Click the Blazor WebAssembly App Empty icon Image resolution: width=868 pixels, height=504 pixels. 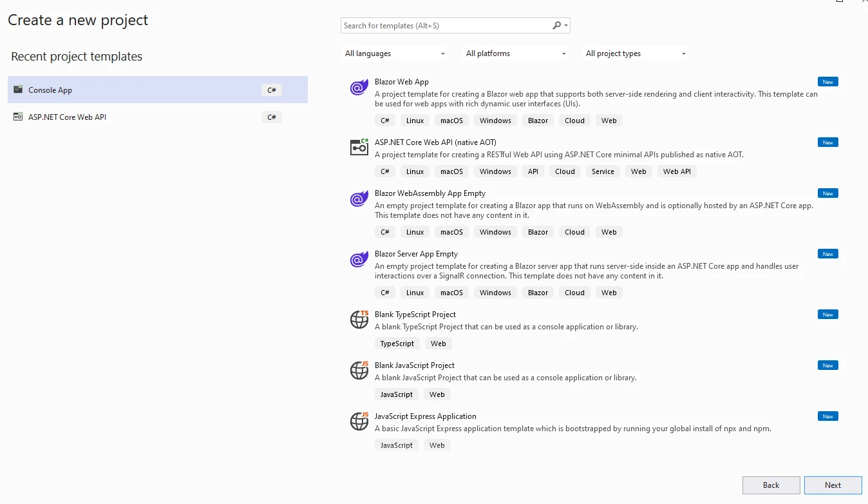point(359,199)
